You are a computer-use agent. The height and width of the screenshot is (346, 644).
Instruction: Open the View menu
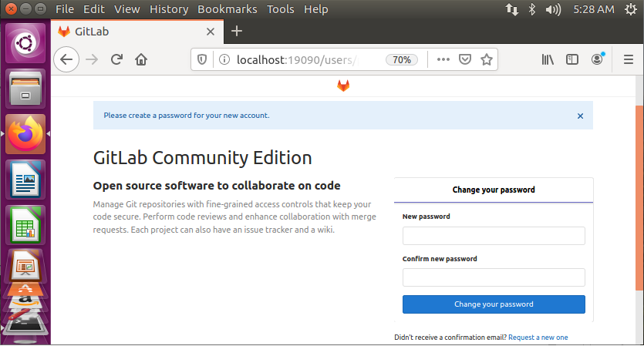127,9
